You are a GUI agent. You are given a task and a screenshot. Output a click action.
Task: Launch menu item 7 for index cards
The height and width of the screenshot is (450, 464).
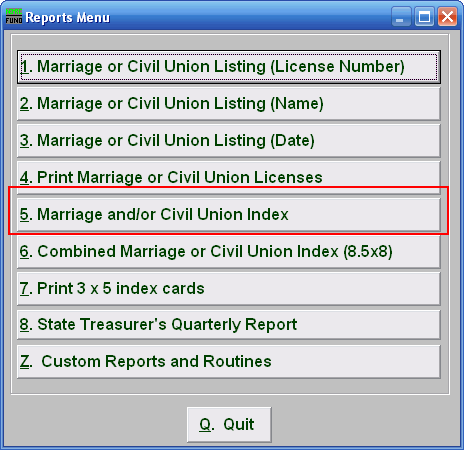click(229, 288)
